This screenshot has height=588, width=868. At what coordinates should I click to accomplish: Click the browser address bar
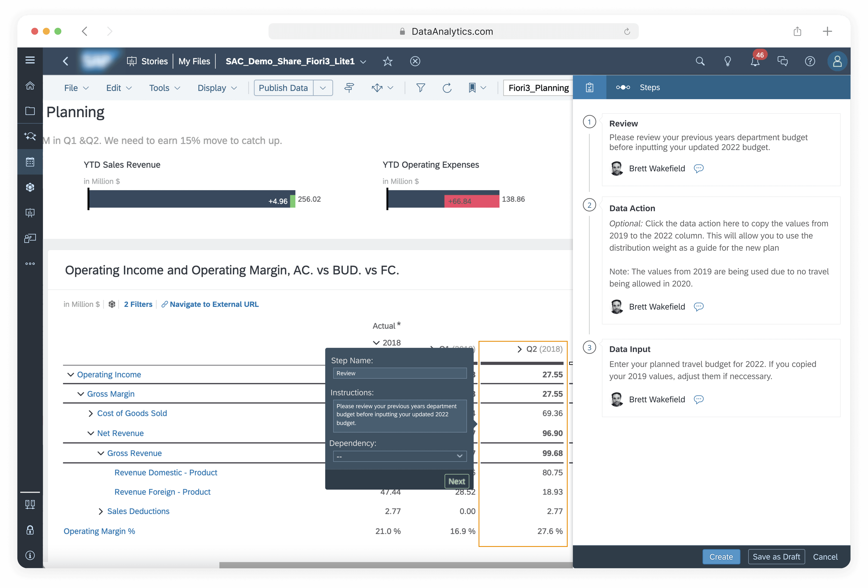point(453,31)
